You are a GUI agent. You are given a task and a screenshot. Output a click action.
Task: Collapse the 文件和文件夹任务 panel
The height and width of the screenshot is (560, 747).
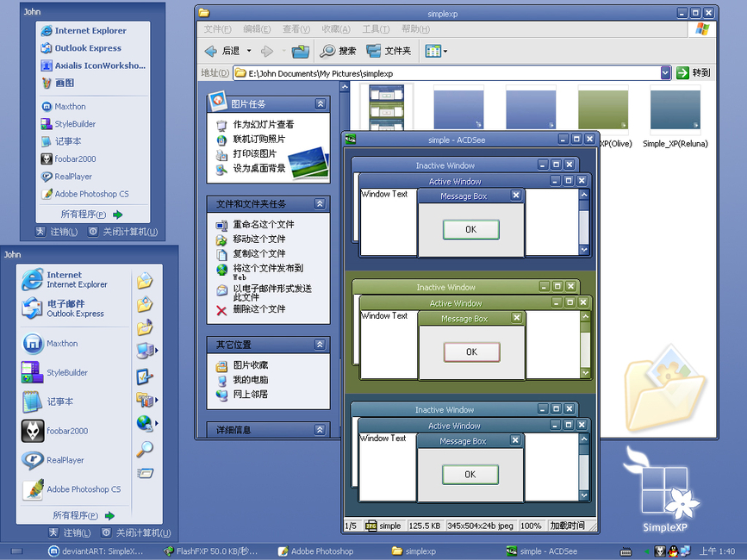coord(321,204)
